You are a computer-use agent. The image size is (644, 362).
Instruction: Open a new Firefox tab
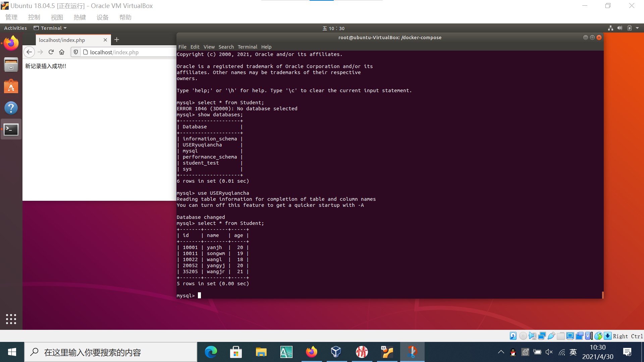[117, 40]
